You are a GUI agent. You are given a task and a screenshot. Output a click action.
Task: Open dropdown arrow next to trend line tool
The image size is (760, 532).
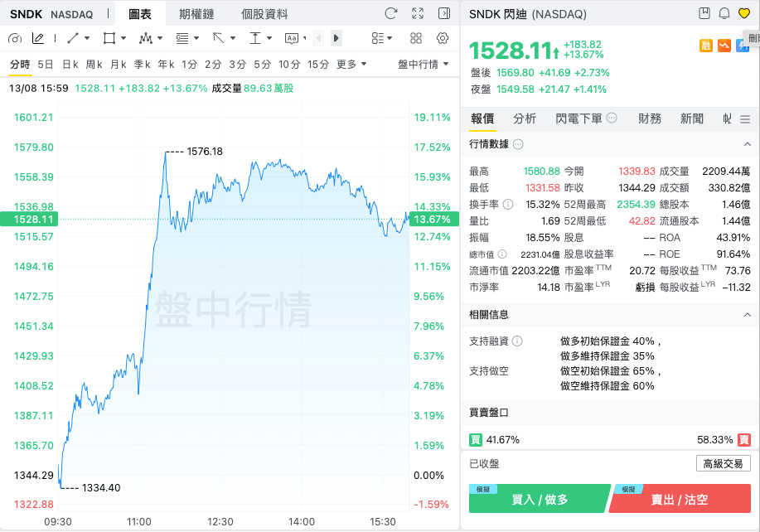click(x=87, y=38)
